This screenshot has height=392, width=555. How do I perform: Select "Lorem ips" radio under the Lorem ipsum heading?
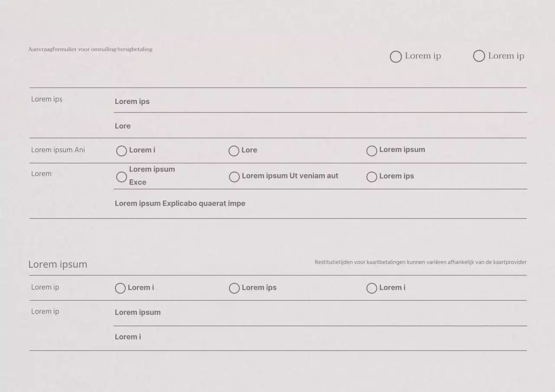[x=234, y=288]
